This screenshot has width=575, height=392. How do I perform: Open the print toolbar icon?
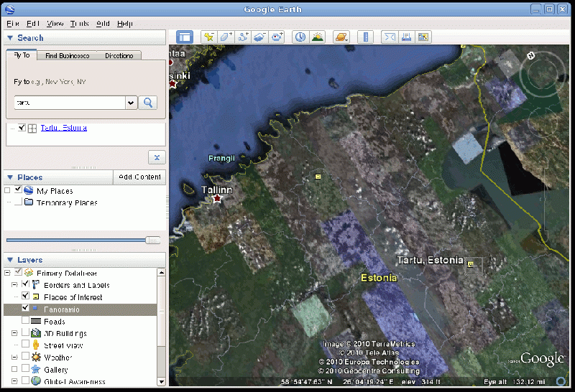(406, 37)
